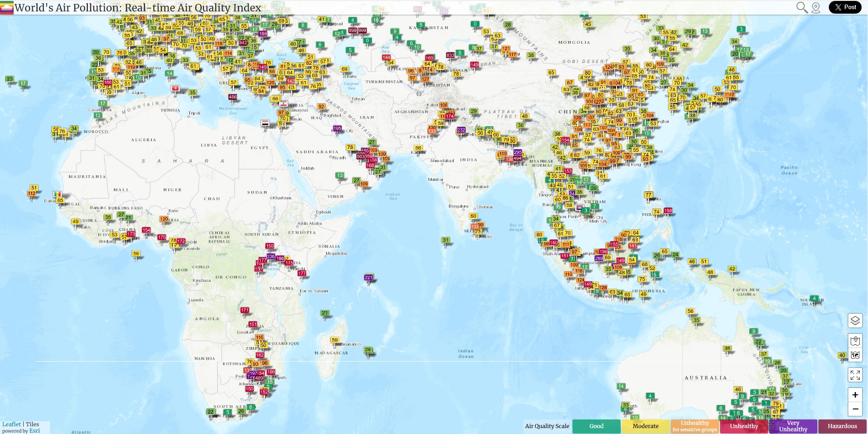Image resolution: width=868 pixels, height=434 pixels.
Task: Click the red Unhealthy swatch in the scale
Action: pos(744,426)
